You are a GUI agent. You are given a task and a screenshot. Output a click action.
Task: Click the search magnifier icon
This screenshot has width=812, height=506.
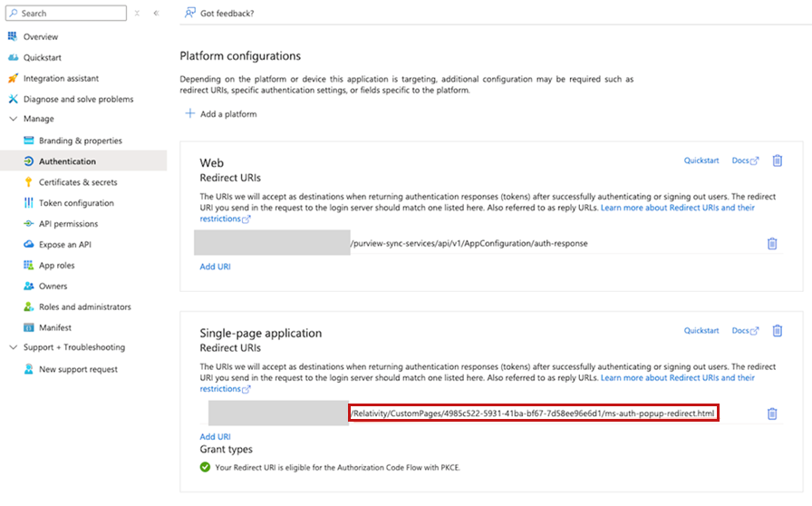coord(14,13)
